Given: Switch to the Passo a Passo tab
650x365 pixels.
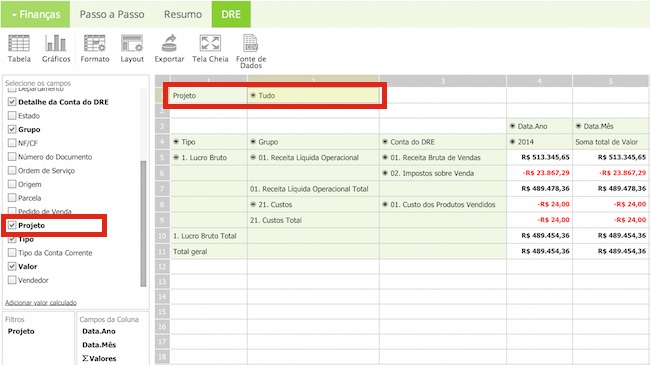Looking at the screenshot, I should 112,14.
